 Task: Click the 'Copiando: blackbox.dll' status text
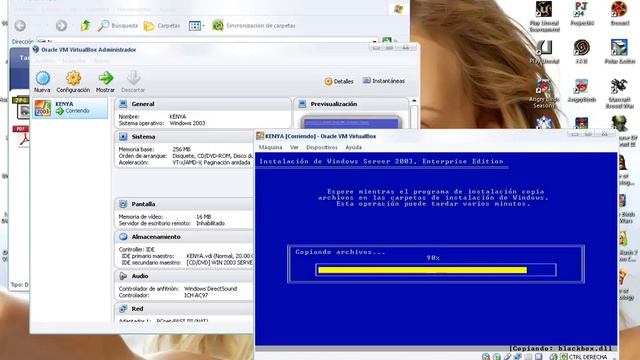tap(562, 349)
